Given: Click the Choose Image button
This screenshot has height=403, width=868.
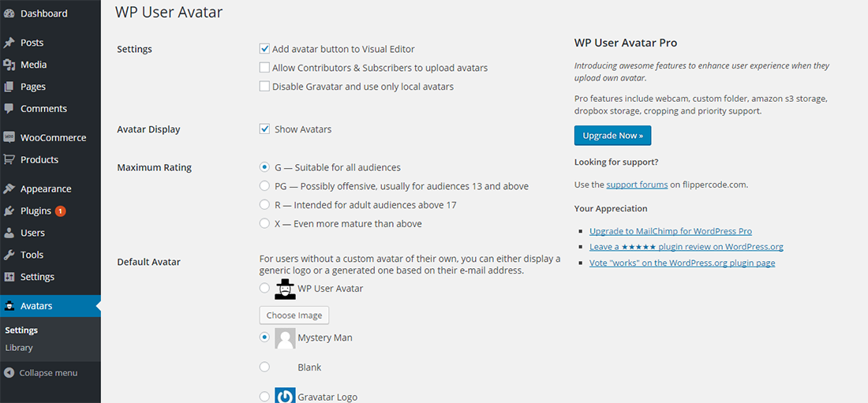Looking at the screenshot, I should point(294,315).
